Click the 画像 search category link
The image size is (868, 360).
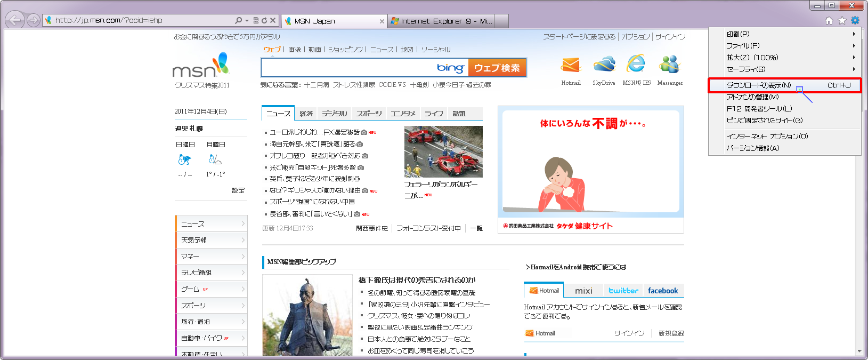pyautogui.click(x=295, y=50)
